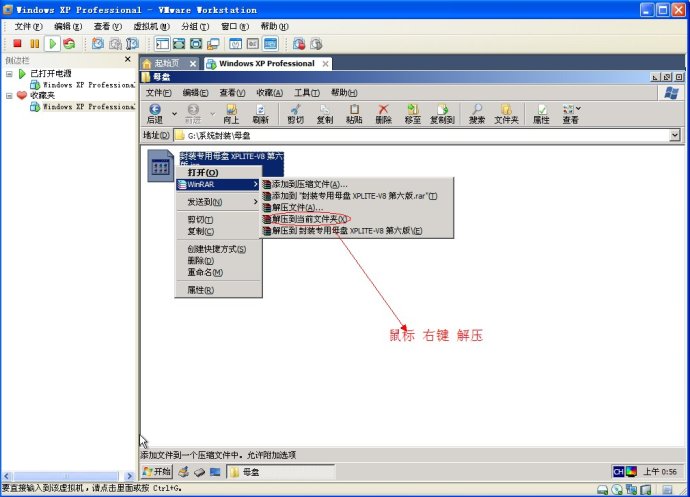Click the 开始 Start button

pyautogui.click(x=157, y=472)
